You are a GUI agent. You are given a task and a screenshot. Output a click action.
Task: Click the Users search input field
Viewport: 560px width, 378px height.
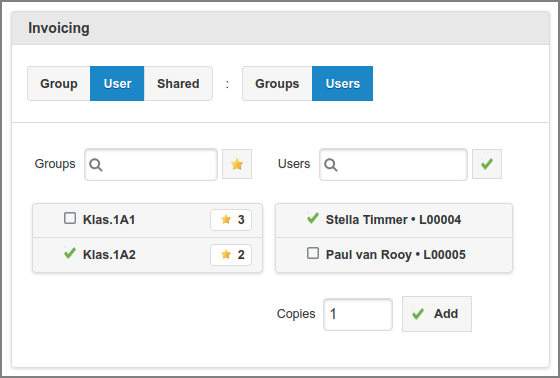click(x=394, y=164)
